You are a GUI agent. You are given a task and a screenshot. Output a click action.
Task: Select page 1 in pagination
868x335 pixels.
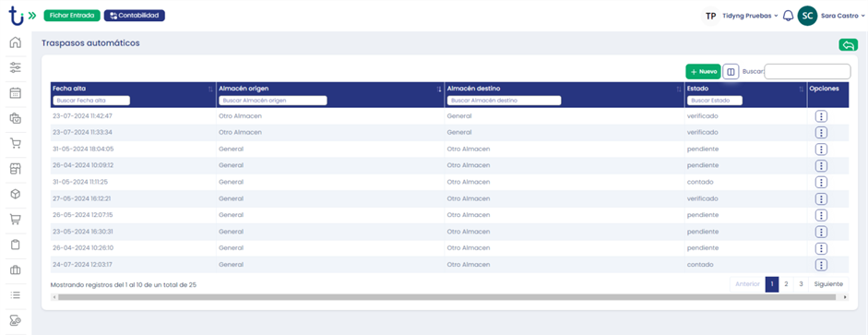point(772,284)
